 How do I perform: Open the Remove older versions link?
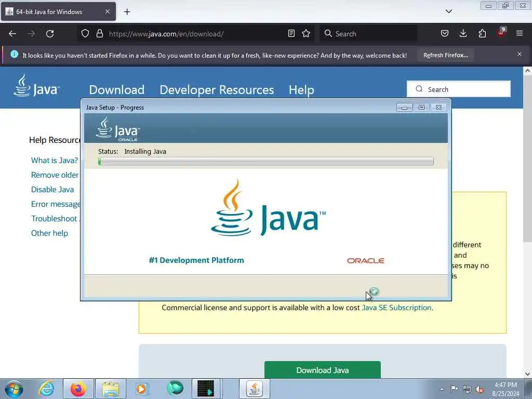click(x=55, y=175)
